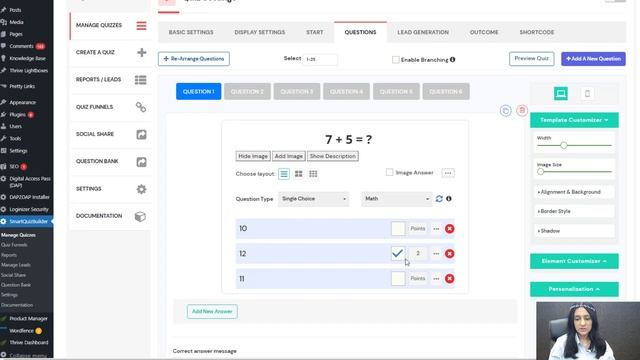This screenshot has height=360, width=640.
Task: Open the Outcome tab
Action: (x=484, y=32)
